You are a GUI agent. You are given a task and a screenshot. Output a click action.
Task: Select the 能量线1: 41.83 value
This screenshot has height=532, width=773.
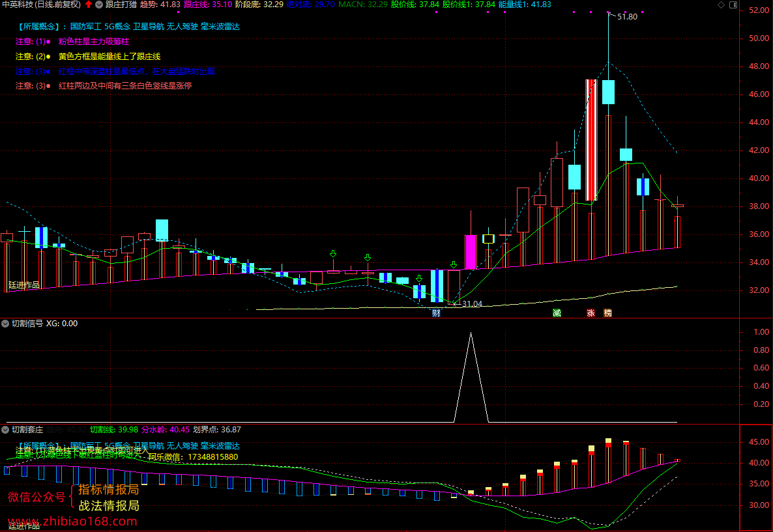(x=525, y=5)
